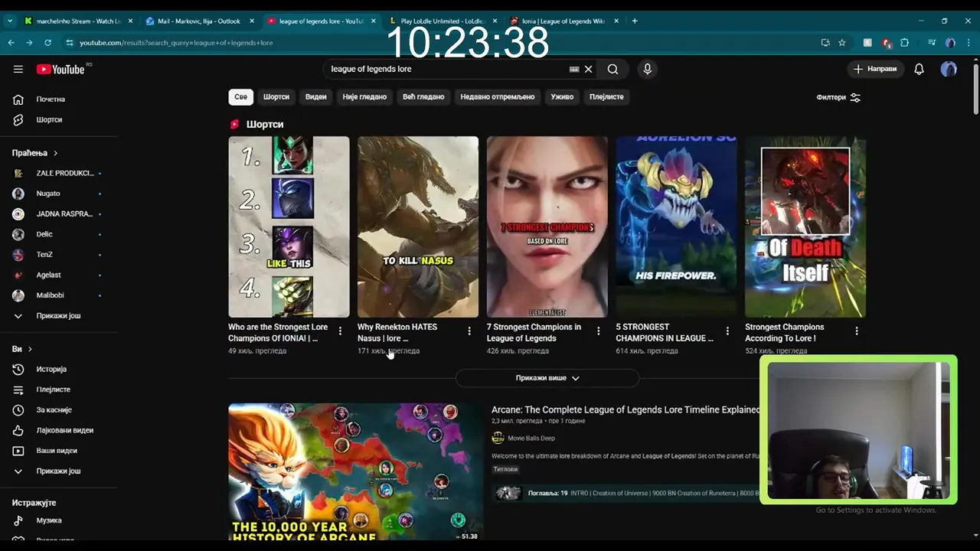Viewport: 980px width, 551px height.
Task: Bookmark this page with the star
Action: 842,43
